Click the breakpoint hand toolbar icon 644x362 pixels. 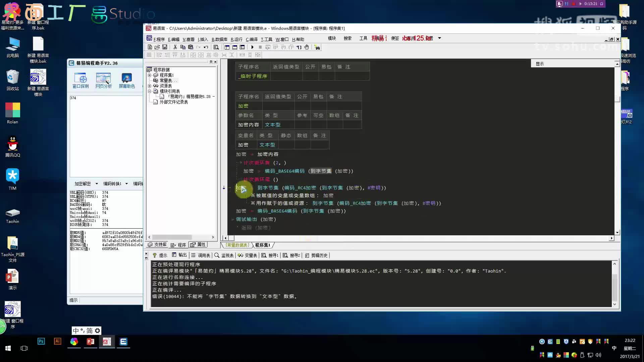(307, 47)
